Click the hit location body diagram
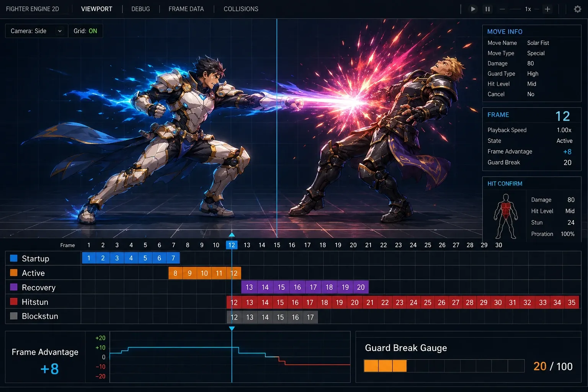Viewport: 588px width, 392px height. (x=506, y=216)
